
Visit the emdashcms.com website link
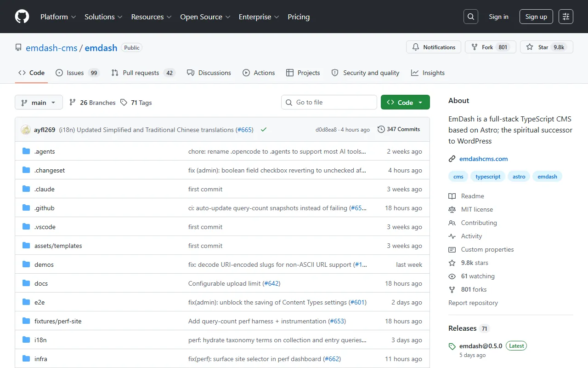coord(483,159)
